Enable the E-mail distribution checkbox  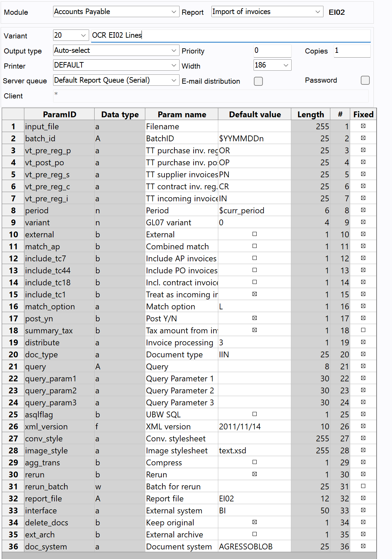258,81
